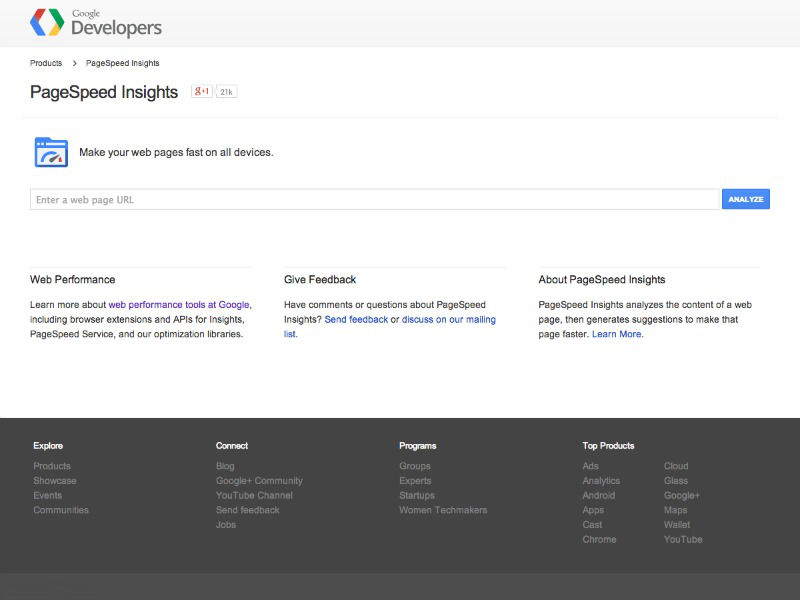Click the tagline 'Make your web pages fast on all devices.'
Screen dimensions: 800x600
(x=176, y=152)
